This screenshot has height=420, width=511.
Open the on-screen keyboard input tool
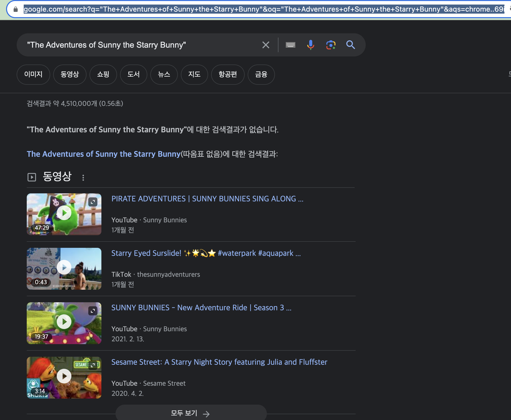[290, 45]
